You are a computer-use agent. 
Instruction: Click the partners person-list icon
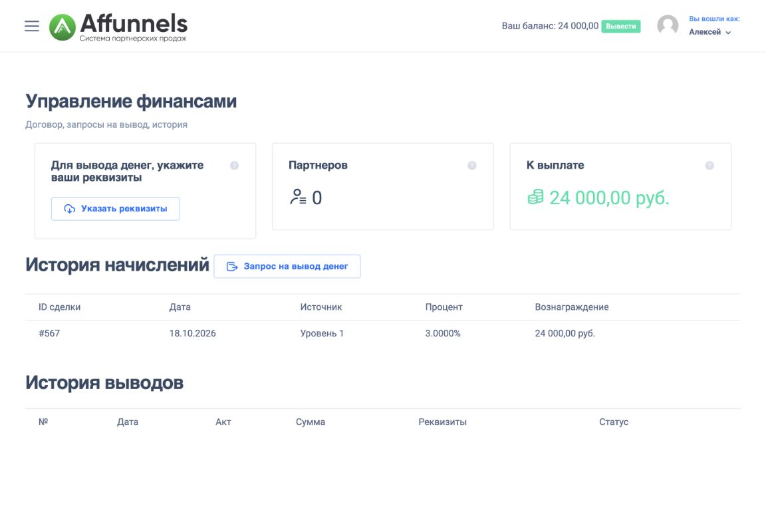point(297,197)
